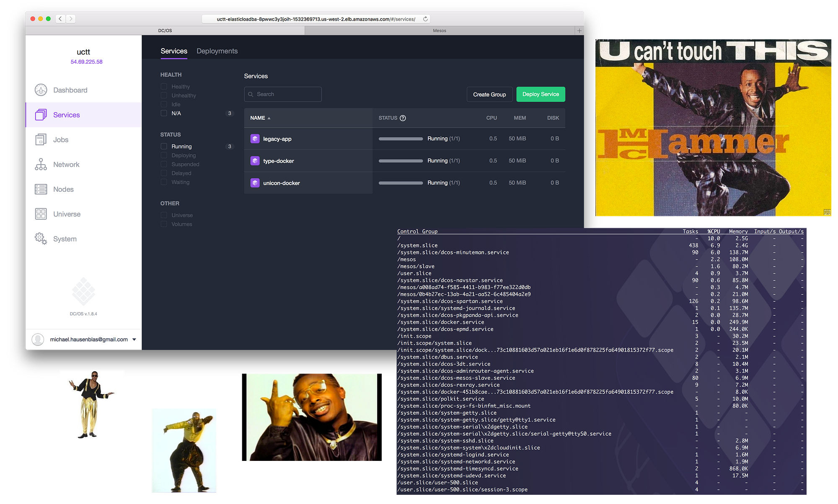Switch to the Deployments tab

pos(217,51)
